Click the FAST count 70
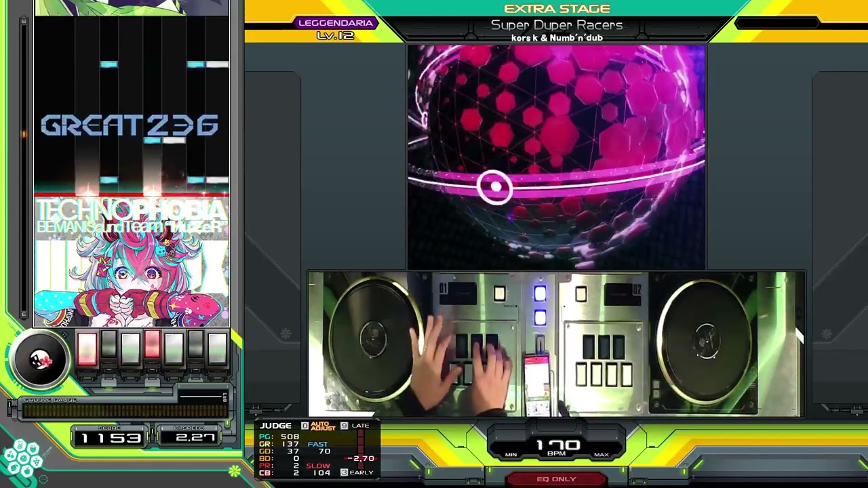This screenshot has height=488, width=868. 324,451
